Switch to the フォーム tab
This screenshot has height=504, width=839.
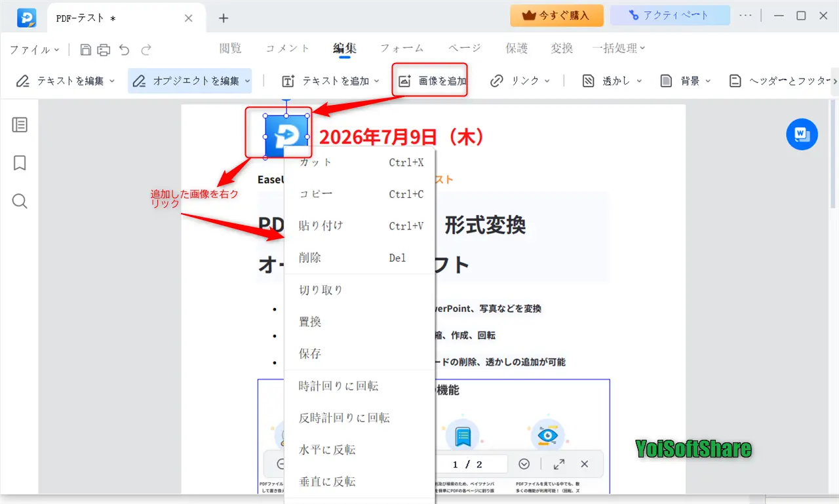pos(402,48)
